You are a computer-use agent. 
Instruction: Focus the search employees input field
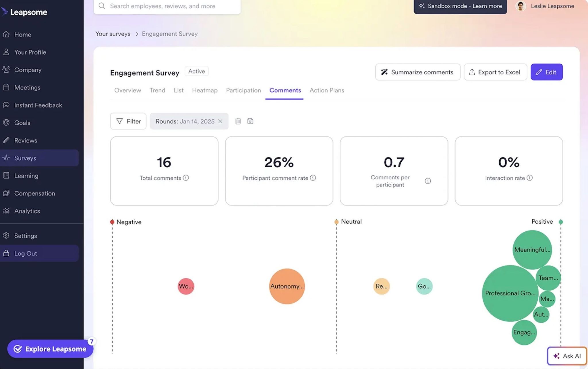pyautogui.click(x=167, y=6)
